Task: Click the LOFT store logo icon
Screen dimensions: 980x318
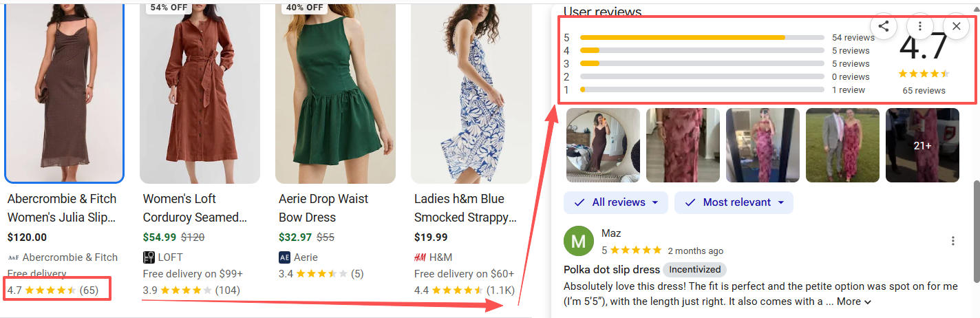Action: (149, 257)
